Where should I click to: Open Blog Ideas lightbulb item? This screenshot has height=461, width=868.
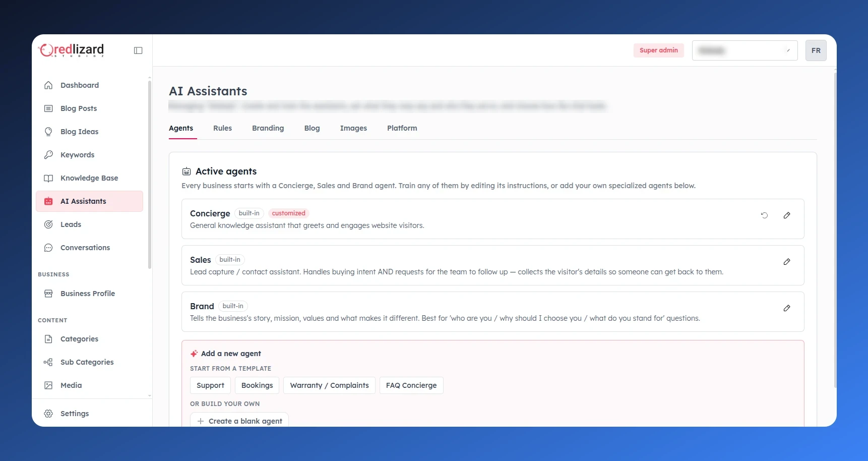point(90,132)
